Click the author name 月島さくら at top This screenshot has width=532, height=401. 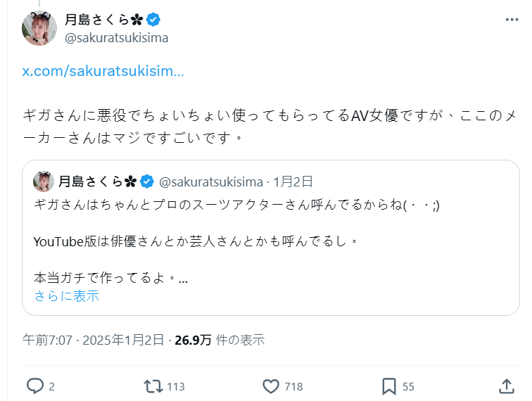(x=100, y=20)
